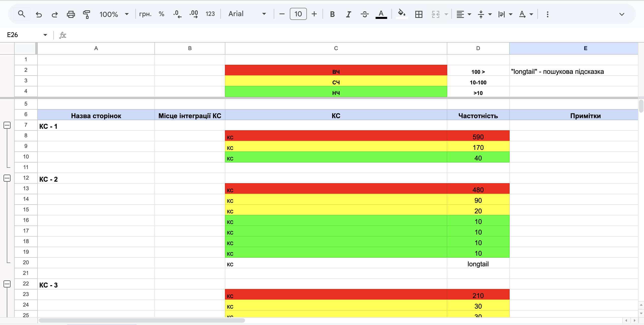This screenshot has width=644, height=325.
Task: Collapse the KC - 1 row group
Action: (7, 125)
